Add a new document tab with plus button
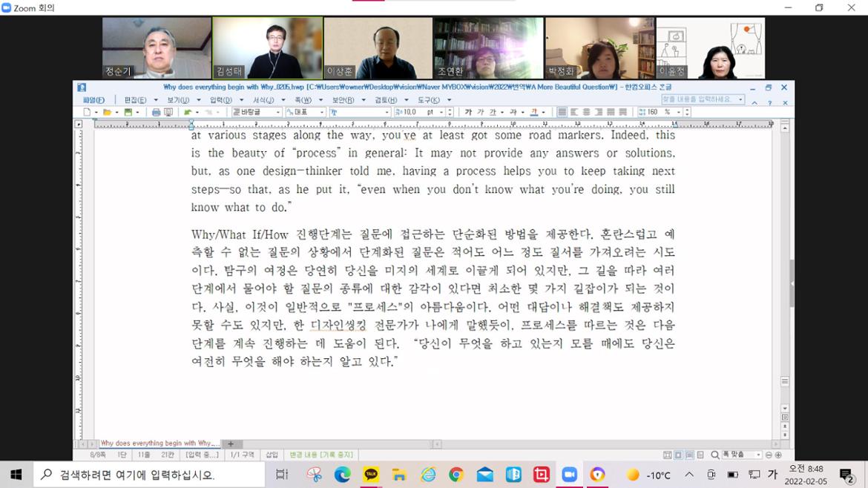Image resolution: width=868 pixels, height=488 pixels. (230, 444)
